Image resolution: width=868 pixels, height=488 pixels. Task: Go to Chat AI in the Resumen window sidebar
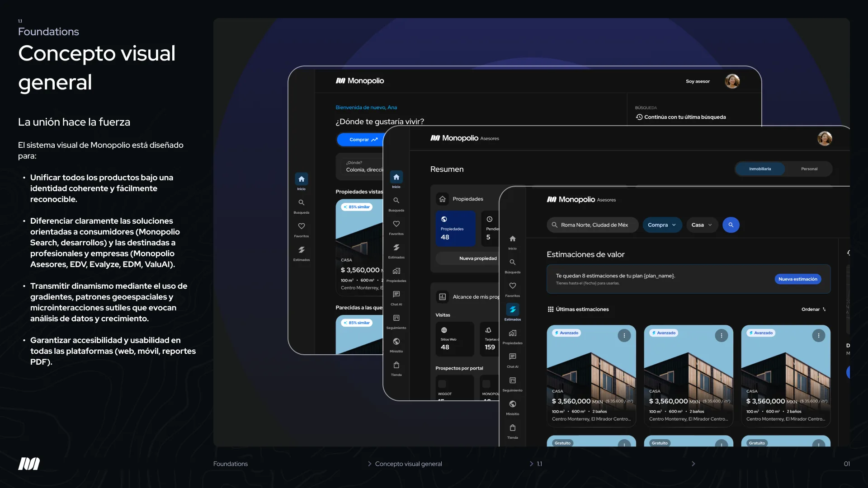click(396, 298)
